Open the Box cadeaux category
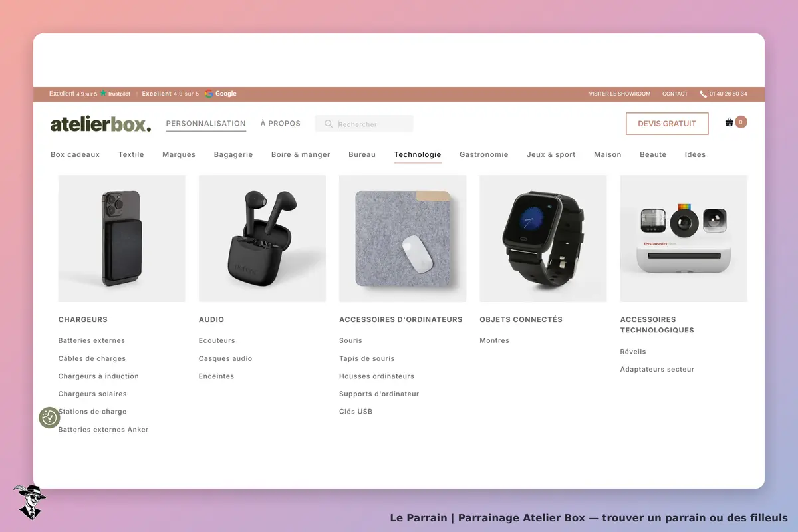This screenshot has height=532, width=798. click(75, 154)
